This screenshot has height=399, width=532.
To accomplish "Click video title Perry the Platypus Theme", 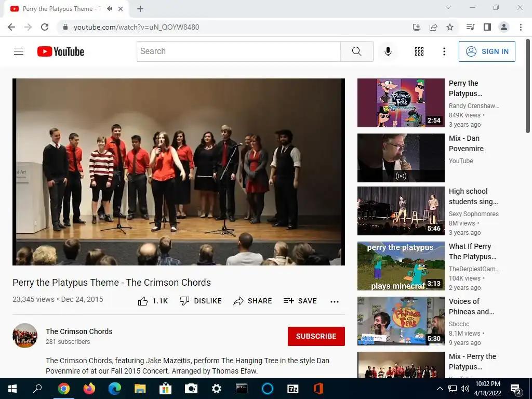I will 112,282.
